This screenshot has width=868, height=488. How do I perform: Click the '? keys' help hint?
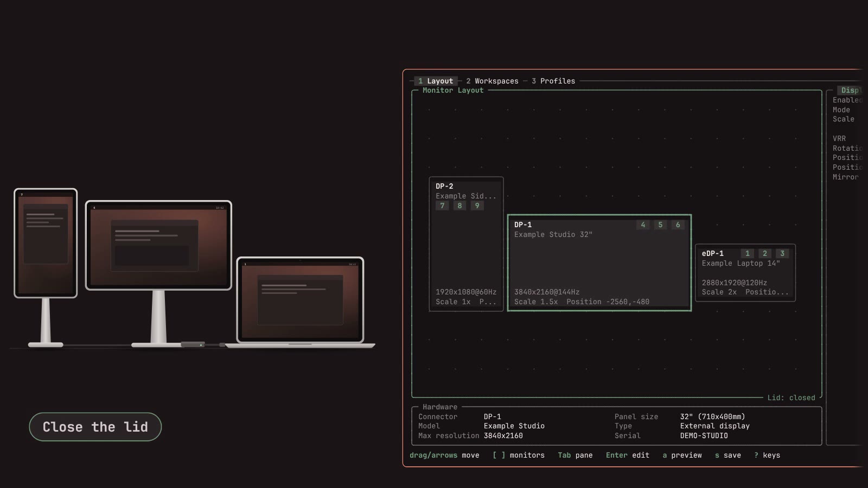767,455
